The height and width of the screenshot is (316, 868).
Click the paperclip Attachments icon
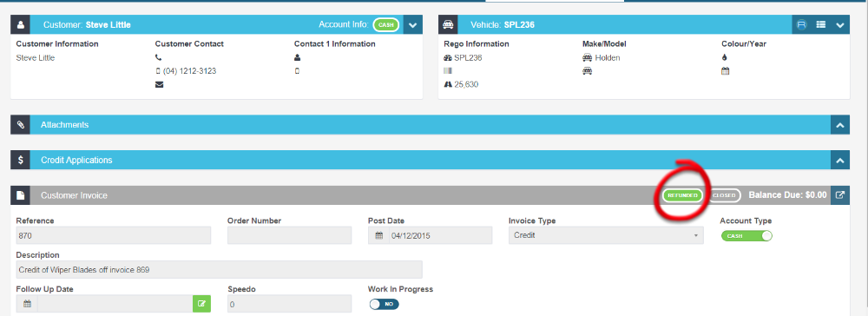point(21,125)
